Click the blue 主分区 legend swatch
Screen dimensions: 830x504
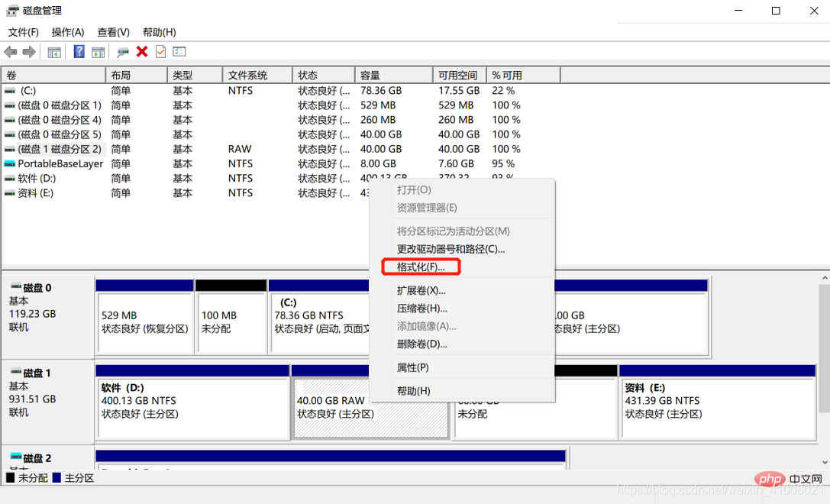[57, 478]
